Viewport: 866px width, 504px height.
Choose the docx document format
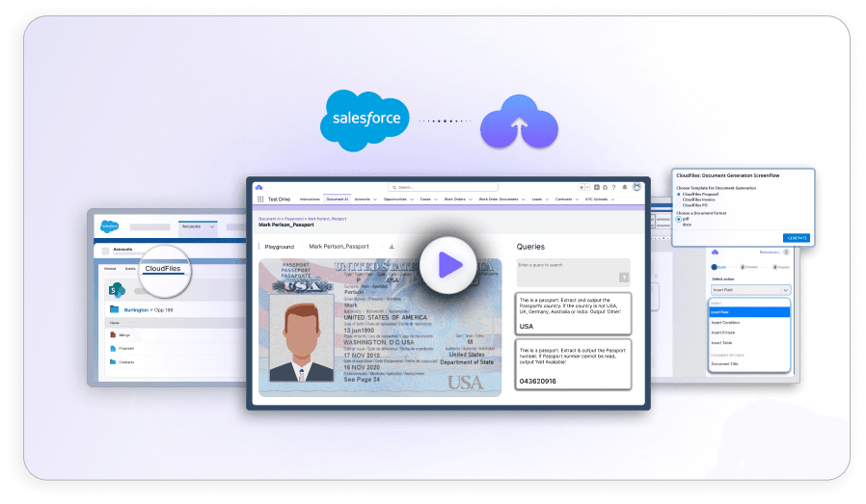[x=679, y=225]
